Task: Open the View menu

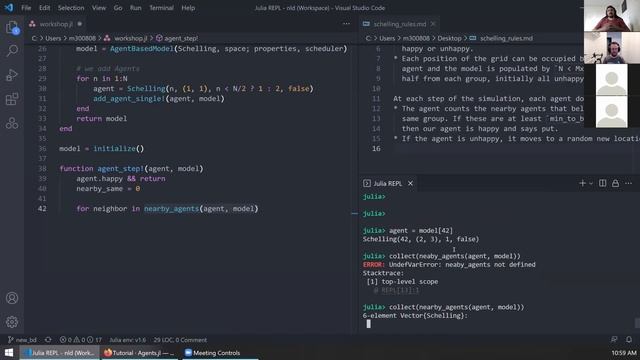Action: tap(99, 8)
